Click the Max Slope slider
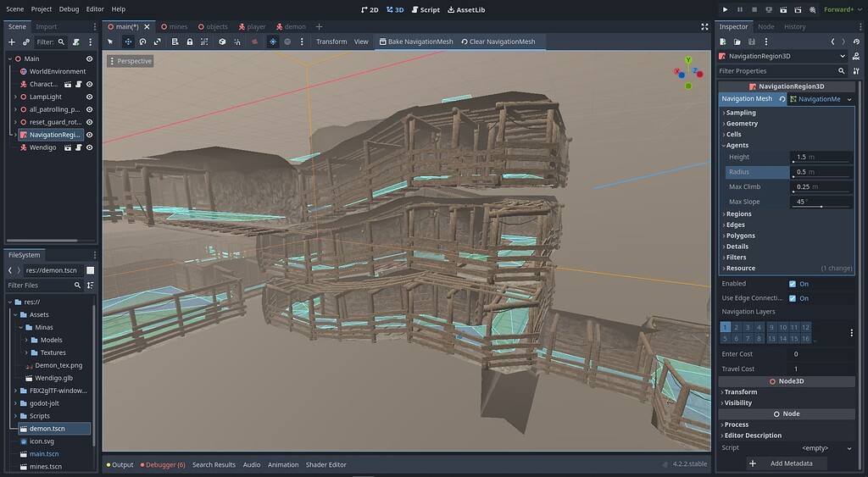Screen dimensions: 868x477 [821, 207]
